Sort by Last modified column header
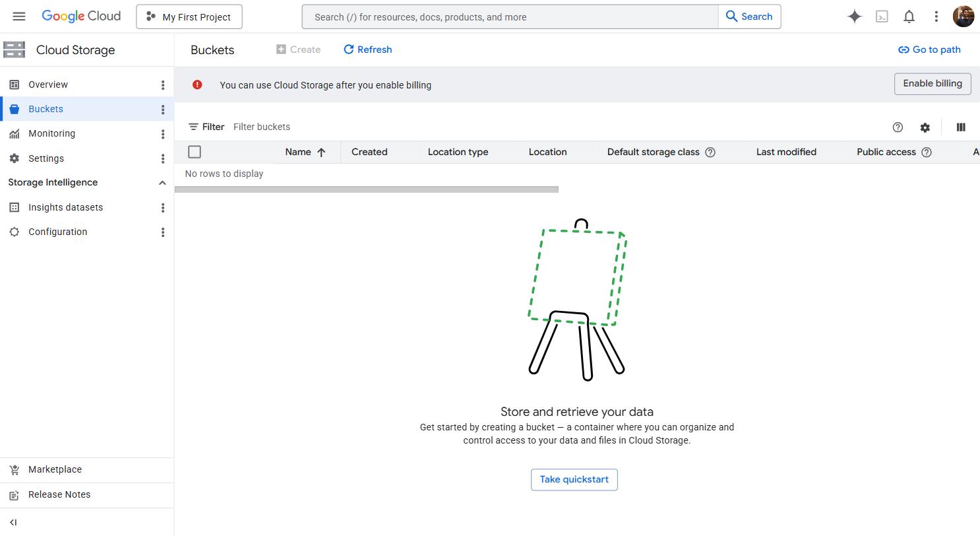 point(786,152)
